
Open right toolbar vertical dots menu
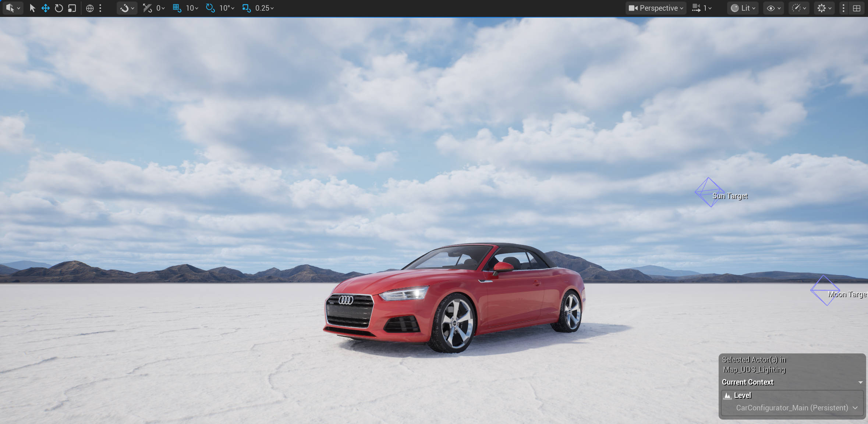[x=843, y=8]
